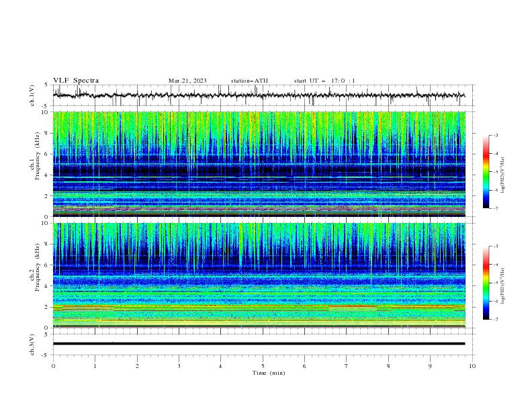
Task: Click the lower "log(PSD)(V²/Hz)" color bar label
Action: point(503,285)
